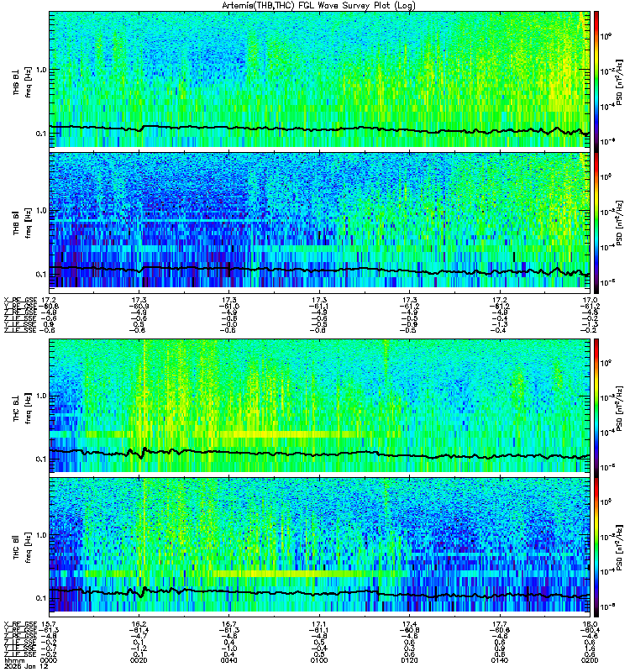Click the 0020 time label
The image size is (630, 672).
[x=139, y=660]
